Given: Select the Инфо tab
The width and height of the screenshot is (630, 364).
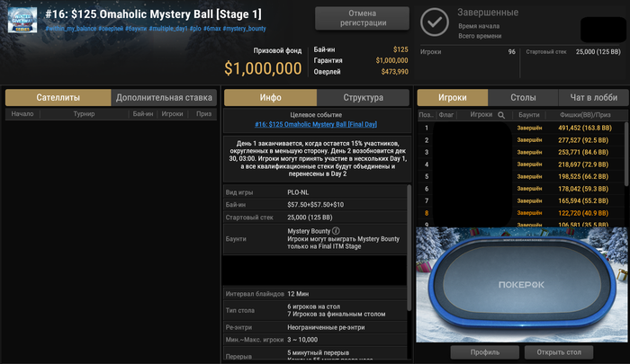Looking at the screenshot, I should (270, 98).
